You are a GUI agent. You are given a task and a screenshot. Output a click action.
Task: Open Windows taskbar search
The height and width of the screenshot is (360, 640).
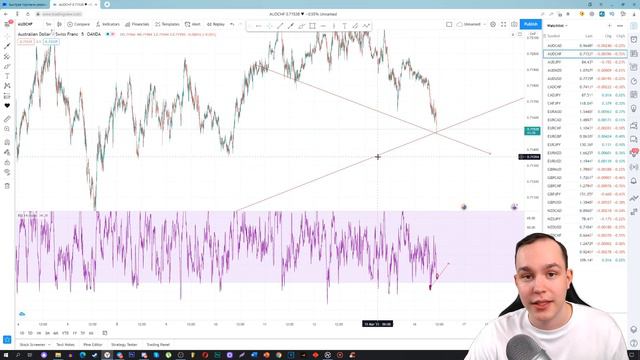[x=18, y=356]
